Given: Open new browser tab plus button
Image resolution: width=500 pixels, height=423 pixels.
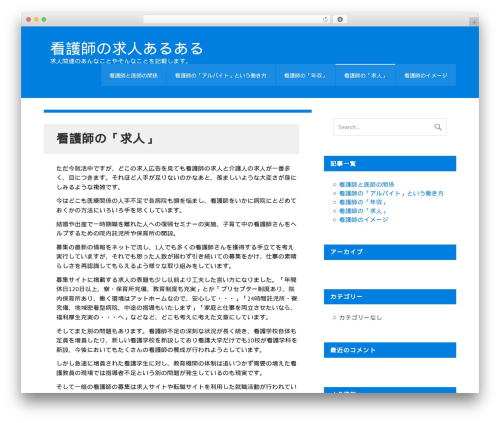Looking at the screenshot, I should [x=474, y=22].
